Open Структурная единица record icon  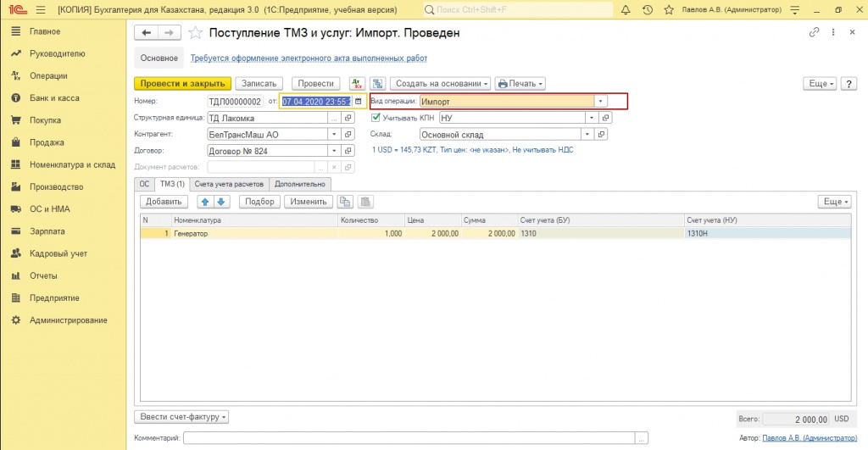[348, 118]
